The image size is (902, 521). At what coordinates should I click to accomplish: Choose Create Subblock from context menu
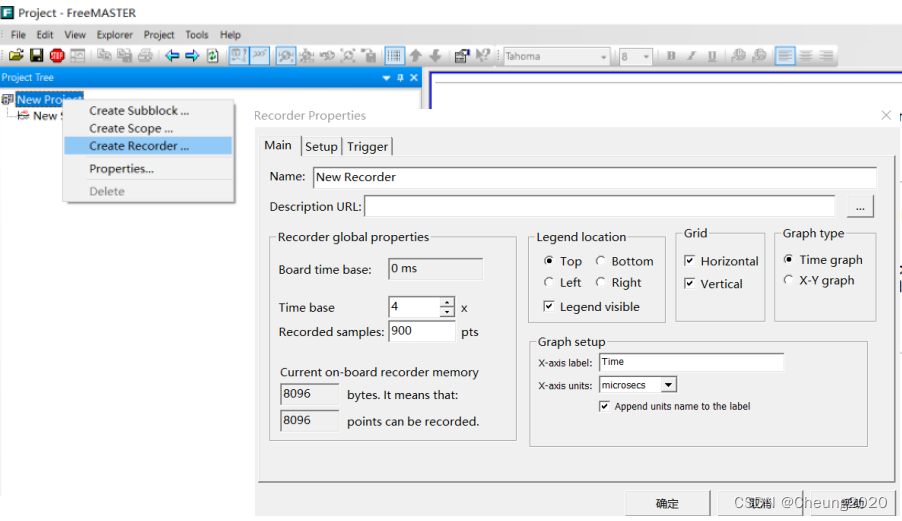point(148,110)
